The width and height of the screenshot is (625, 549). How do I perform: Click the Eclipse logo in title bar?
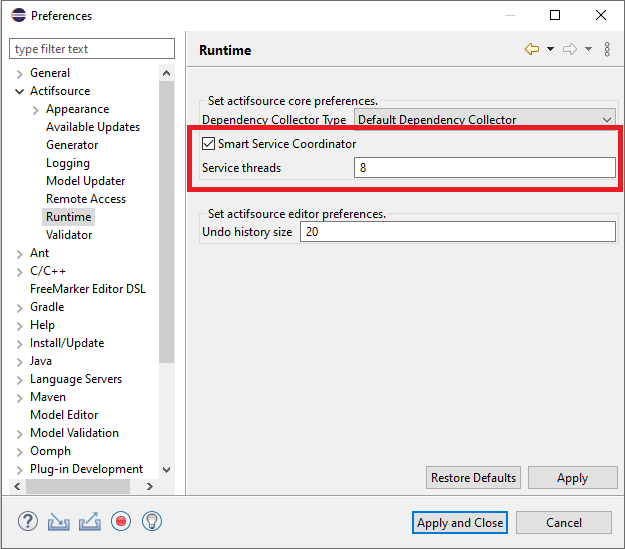tap(17, 16)
